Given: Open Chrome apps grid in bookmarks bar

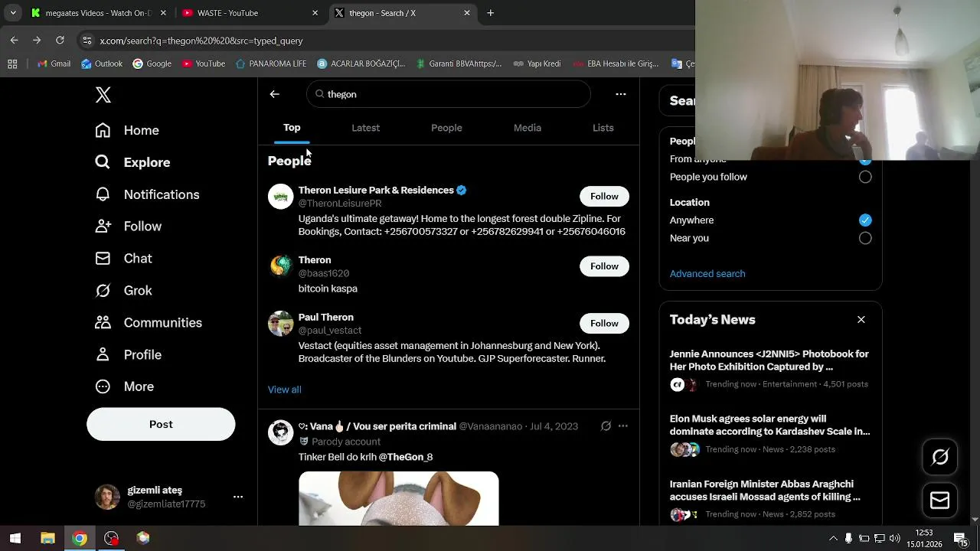Looking at the screenshot, I should coord(12,64).
